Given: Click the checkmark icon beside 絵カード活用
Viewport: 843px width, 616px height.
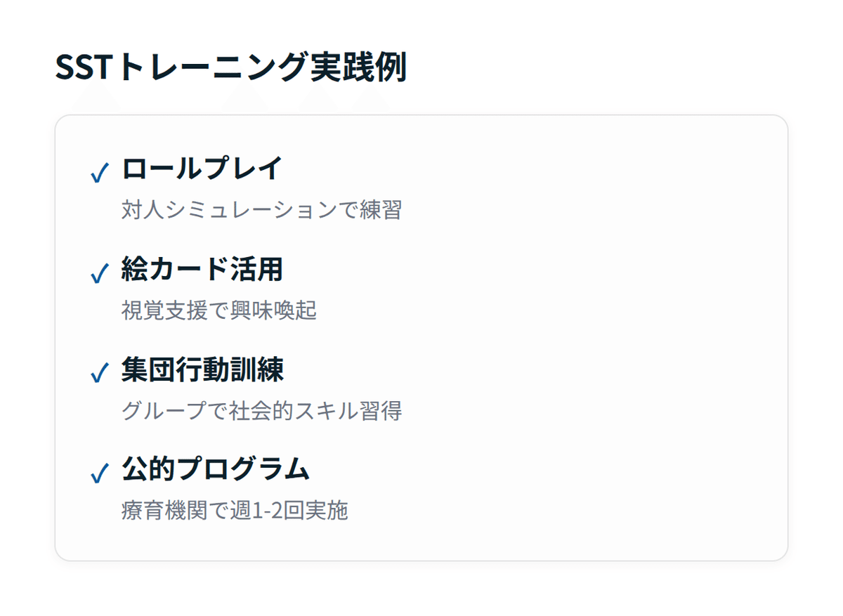Looking at the screenshot, I should coord(100,273).
